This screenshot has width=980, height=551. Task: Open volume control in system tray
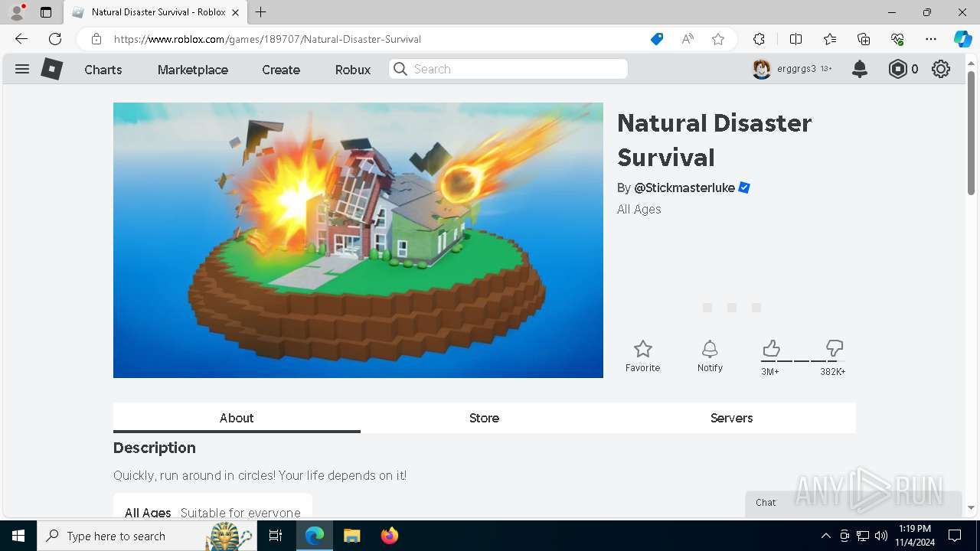pos(881,536)
